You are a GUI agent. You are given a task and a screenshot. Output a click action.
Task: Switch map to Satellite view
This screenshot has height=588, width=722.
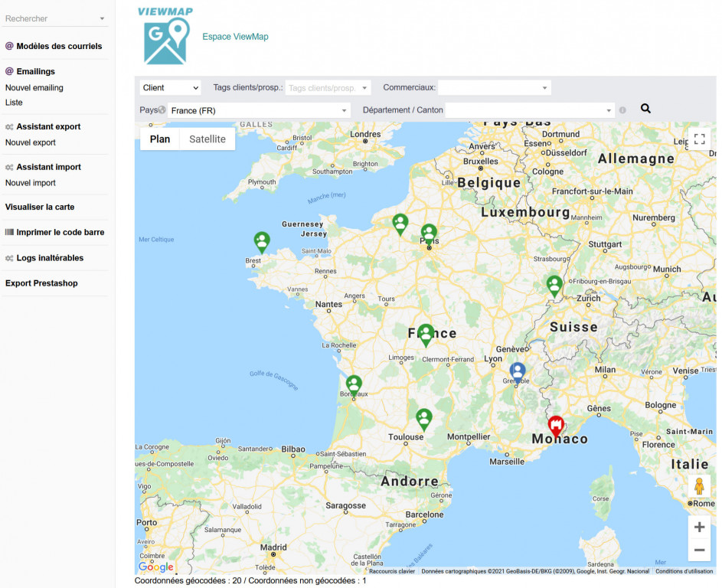[207, 139]
